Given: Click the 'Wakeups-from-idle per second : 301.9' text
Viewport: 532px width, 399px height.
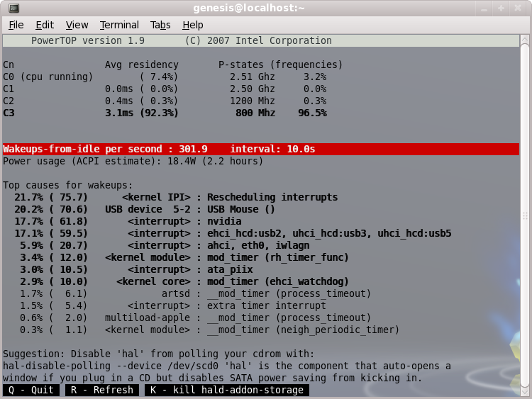Looking at the screenshot, I should [105, 149].
